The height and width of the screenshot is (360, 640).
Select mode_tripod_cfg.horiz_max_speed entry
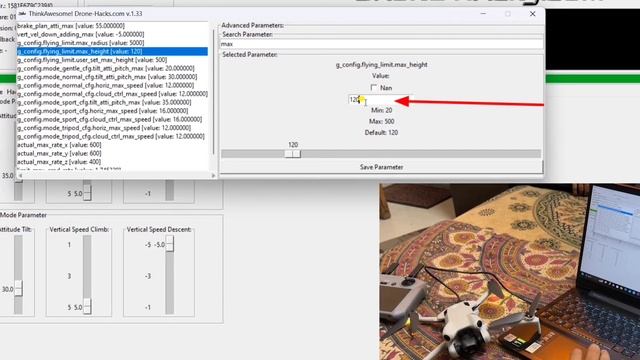[104, 128]
